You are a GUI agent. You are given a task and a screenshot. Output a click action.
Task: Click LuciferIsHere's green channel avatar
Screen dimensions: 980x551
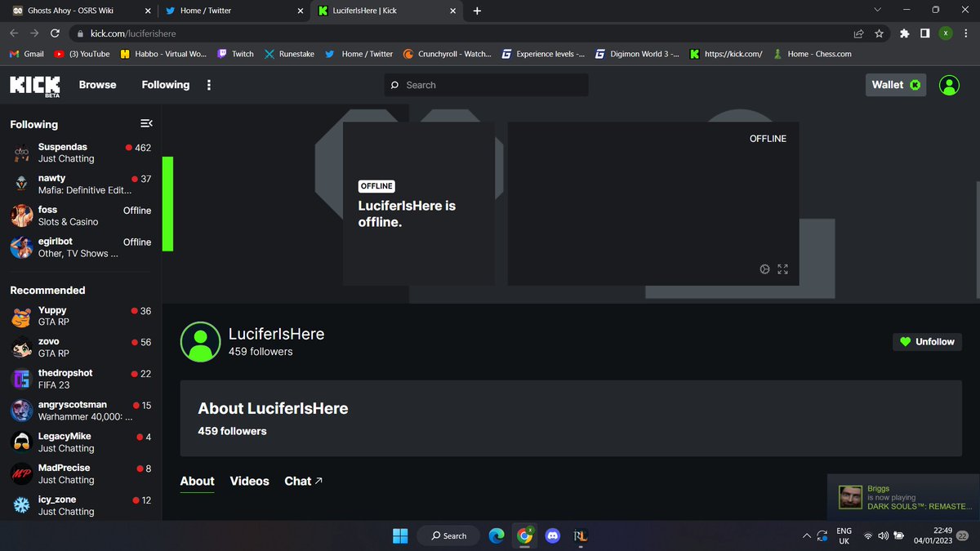click(x=200, y=342)
